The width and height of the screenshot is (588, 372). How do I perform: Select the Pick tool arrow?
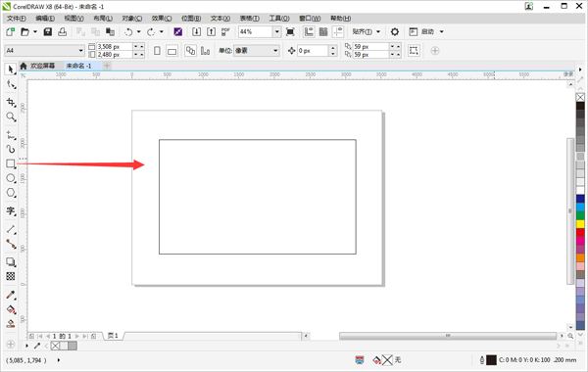11,70
